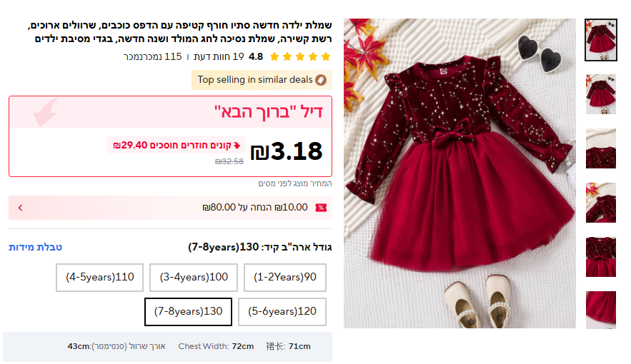Select the second dress thumbnail with sunglasses
The width and height of the screenshot is (631, 364).
(x=601, y=94)
